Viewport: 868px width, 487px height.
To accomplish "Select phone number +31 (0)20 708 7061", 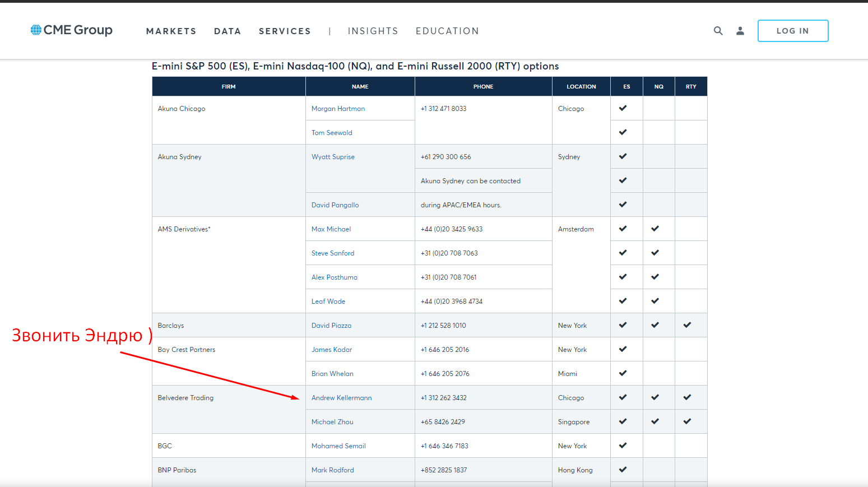I will pos(449,277).
